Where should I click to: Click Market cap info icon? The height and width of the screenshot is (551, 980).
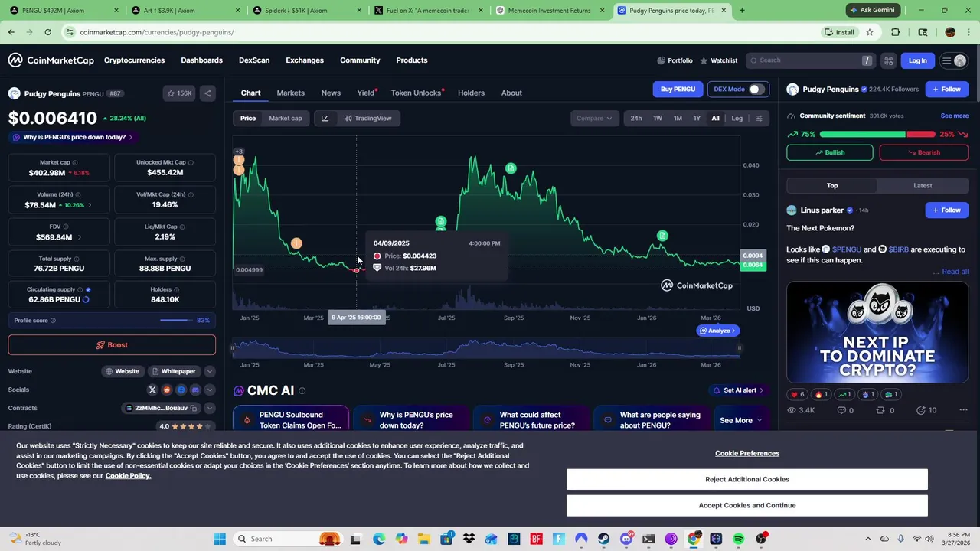pos(74,162)
